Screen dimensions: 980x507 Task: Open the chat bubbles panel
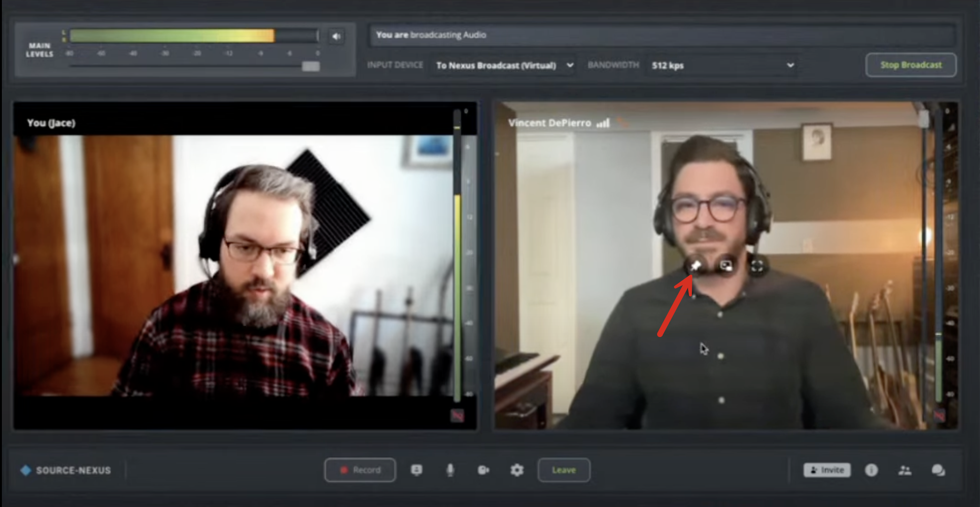click(938, 470)
